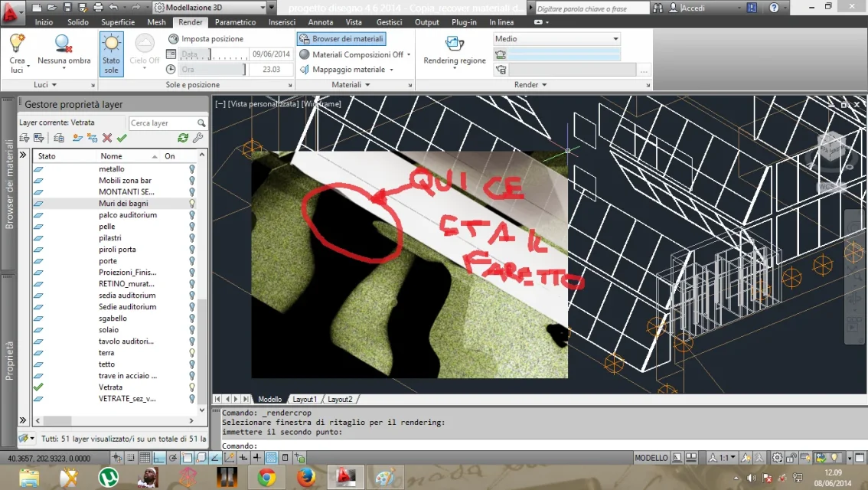Toggle On light bulb for Muri dei bagni layer
This screenshot has height=490, width=868.
pyautogui.click(x=192, y=204)
